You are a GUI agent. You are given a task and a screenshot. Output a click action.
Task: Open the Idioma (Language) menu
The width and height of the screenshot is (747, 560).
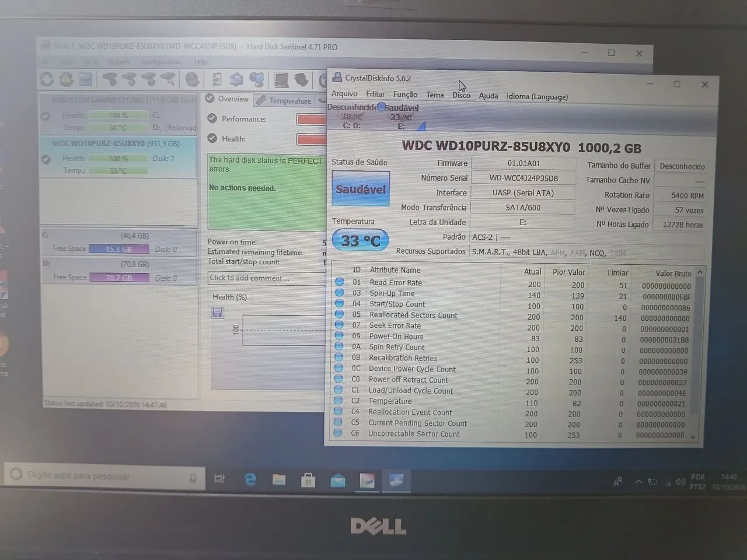point(537,96)
